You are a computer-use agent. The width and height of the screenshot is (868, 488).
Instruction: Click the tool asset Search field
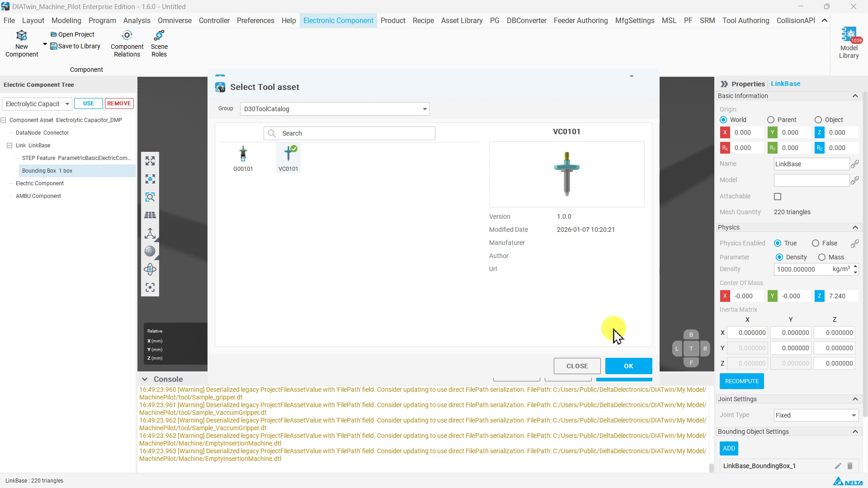(x=349, y=133)
